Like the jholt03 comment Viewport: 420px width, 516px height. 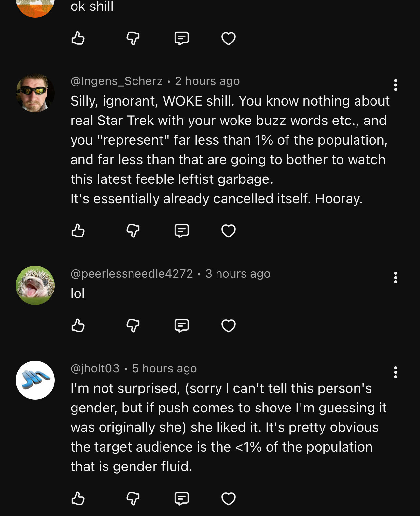[78, 498]
